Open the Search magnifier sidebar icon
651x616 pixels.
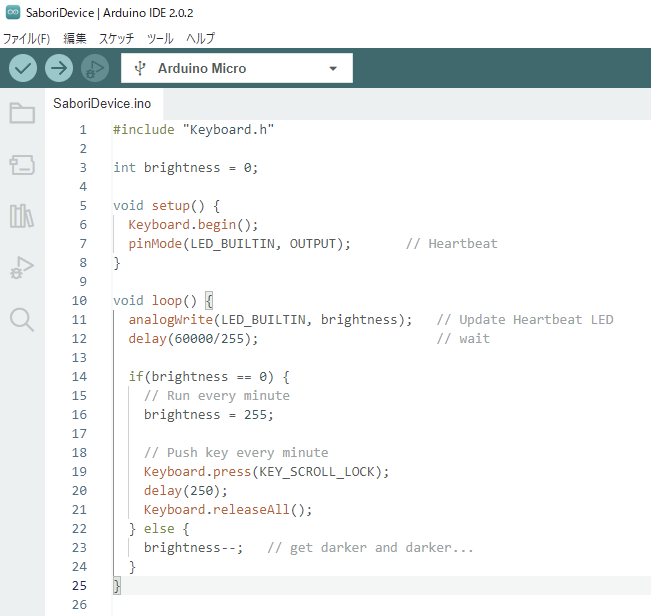pos(22,320)
